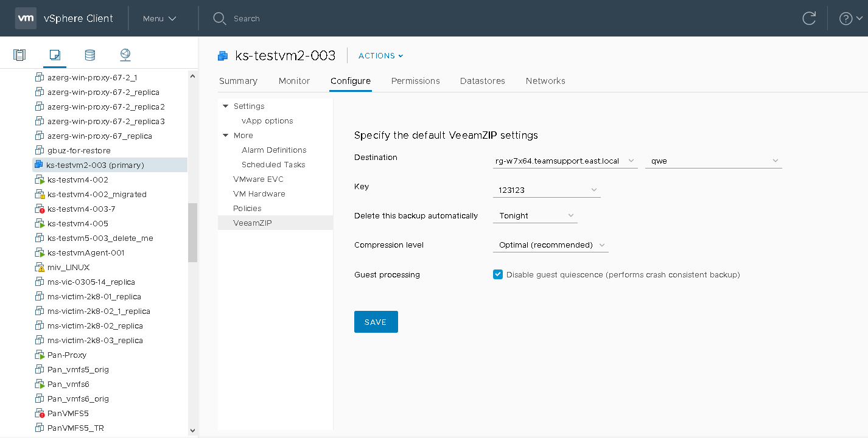Click the running icon of Pan_vmfs6
The image size is (868, 438).
point(40,384)
